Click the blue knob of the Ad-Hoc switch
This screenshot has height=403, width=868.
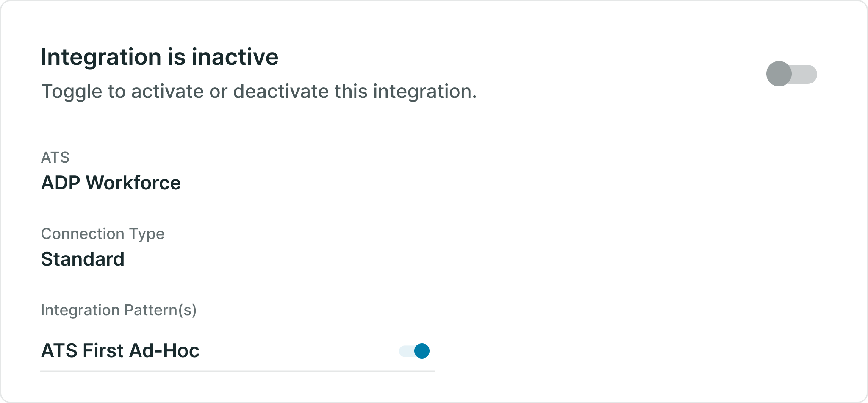pos(422,351)
